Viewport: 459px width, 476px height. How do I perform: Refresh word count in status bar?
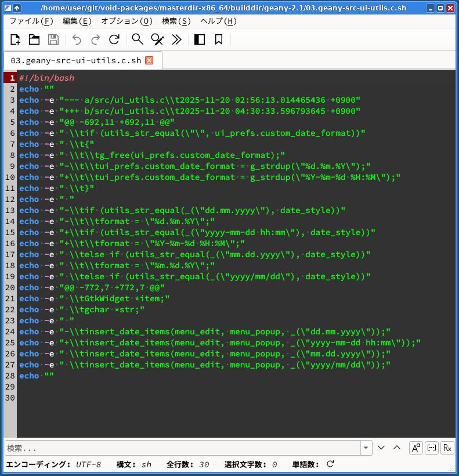tap(330, 464)
